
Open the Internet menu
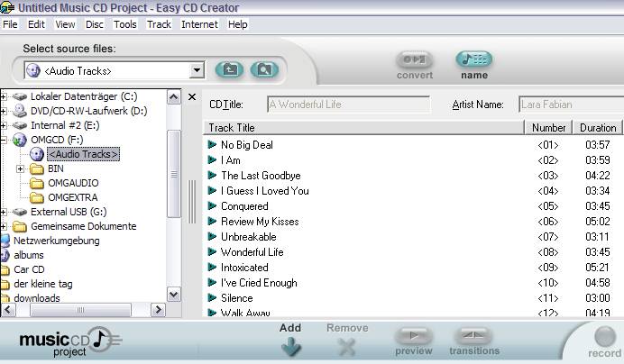199,24
